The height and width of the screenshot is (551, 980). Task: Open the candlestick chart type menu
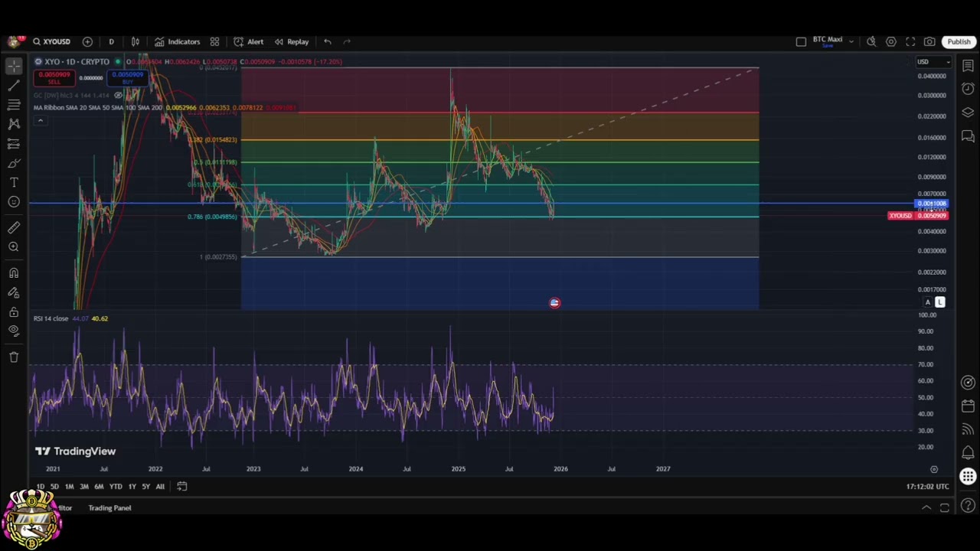click(136, 41)
